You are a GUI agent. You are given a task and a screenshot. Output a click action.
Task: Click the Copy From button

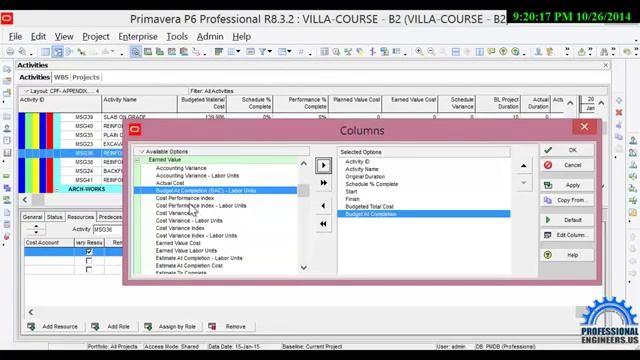pos(567,200)
